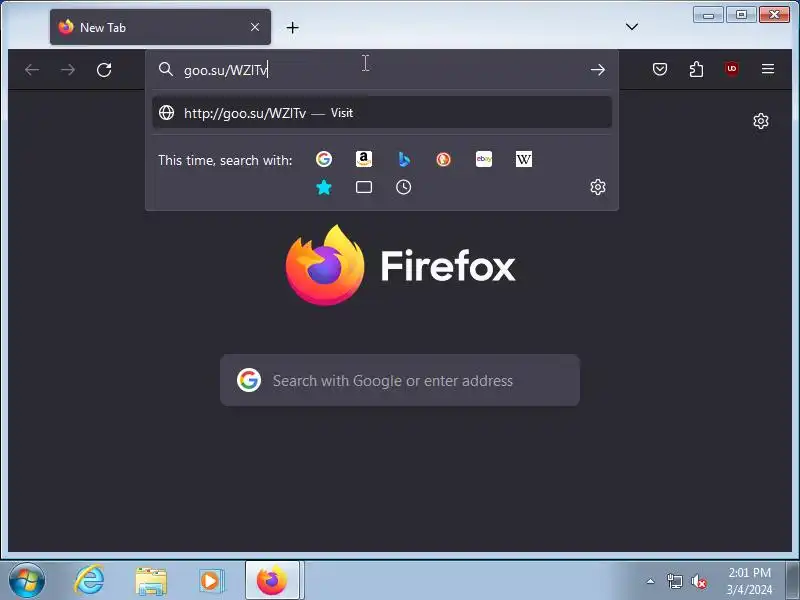
Task: Visit http://goo.su/WZITv suggestion
Action: click(x=382, y=113)
